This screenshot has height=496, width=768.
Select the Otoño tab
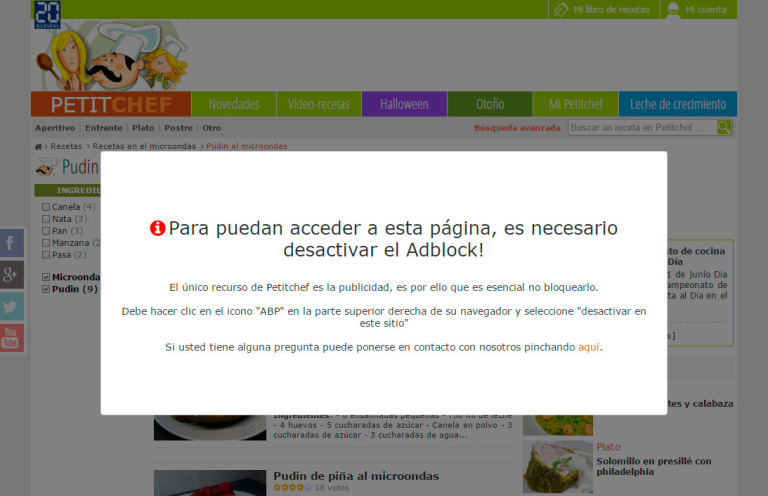click(x=490, y=104)
